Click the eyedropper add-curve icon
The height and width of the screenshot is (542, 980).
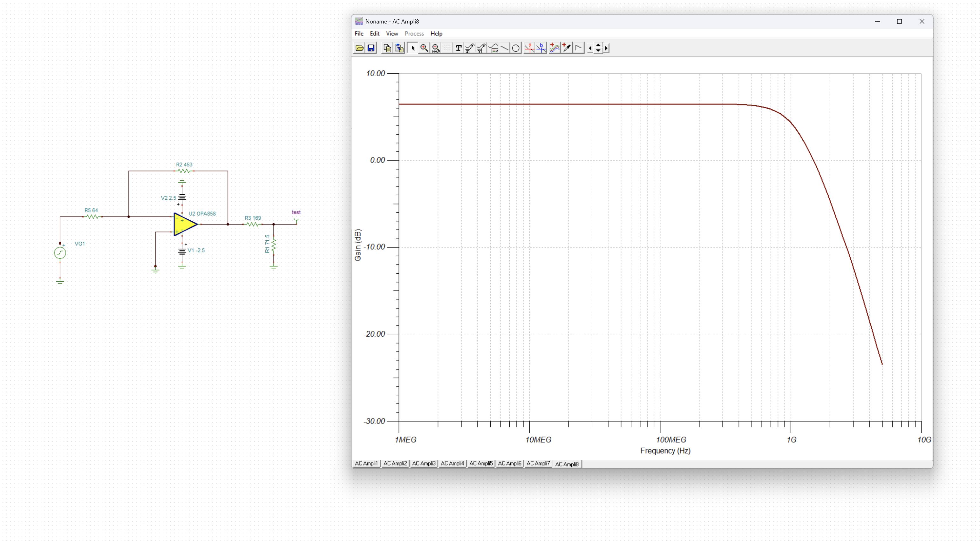[x=567, y=48]
